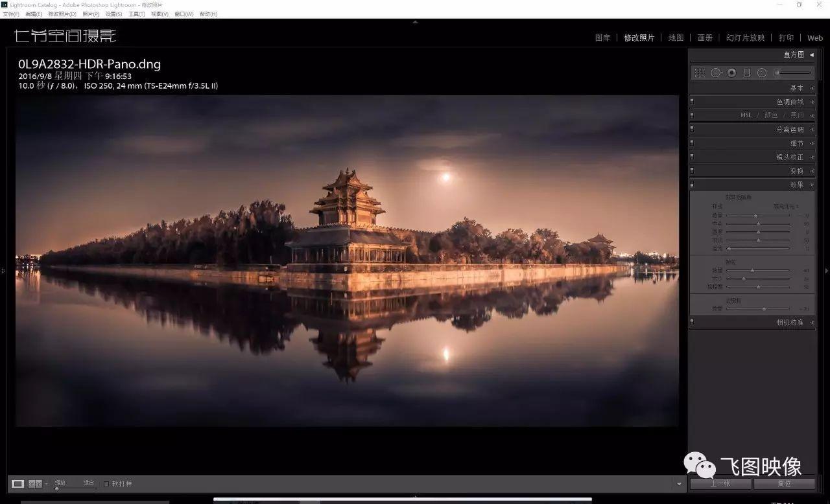Click the 上一张 (Previous) button
This screenshot has width=830, height=504.
(721, 483)
